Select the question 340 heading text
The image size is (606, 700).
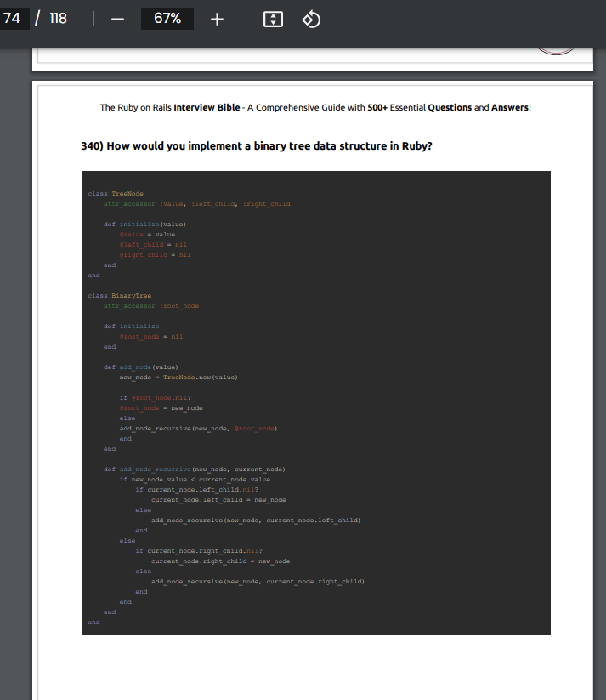(x=257, y=146)
